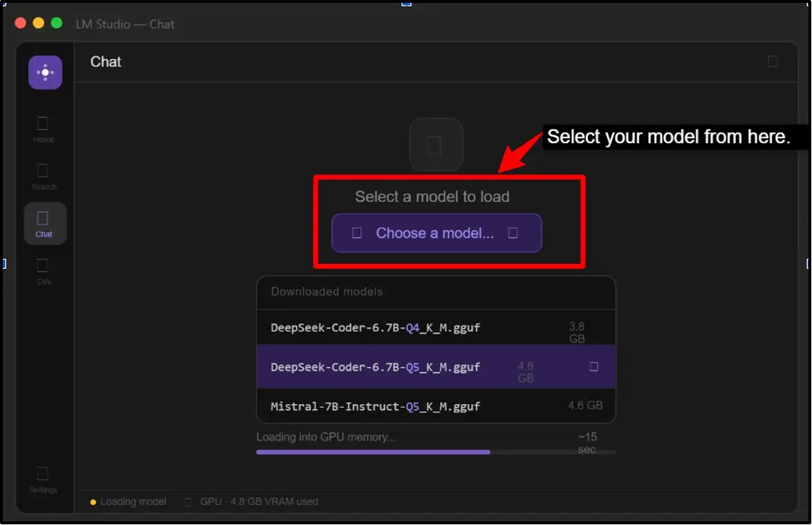The width and height of the screenshot is (812, 525).
Task: Click the 3.8 GB size label
Action: coord(577,333)
